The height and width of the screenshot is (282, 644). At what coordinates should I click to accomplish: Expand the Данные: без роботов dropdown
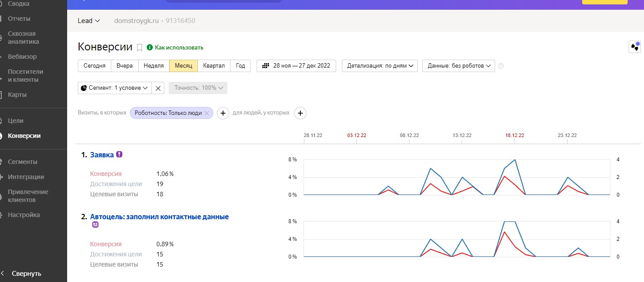click(x=458, y=65)
